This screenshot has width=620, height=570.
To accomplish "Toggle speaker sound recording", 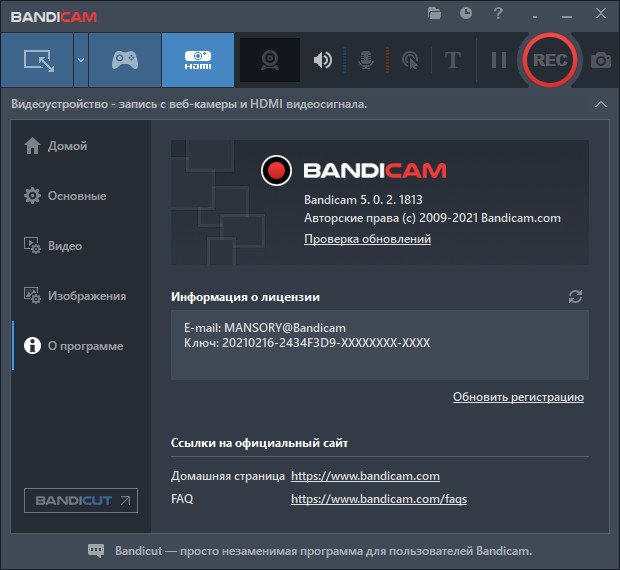I will coord(322,60).
